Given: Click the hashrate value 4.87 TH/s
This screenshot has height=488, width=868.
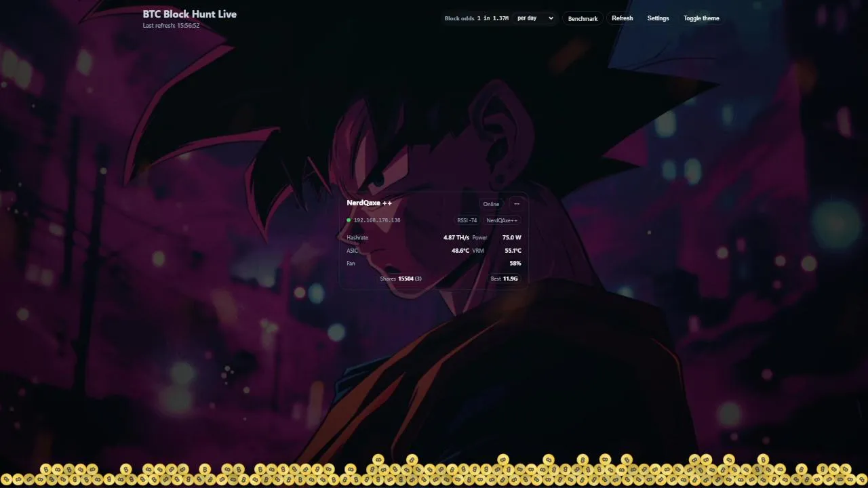Looking at the screenshot, I should tap(456, 238).
